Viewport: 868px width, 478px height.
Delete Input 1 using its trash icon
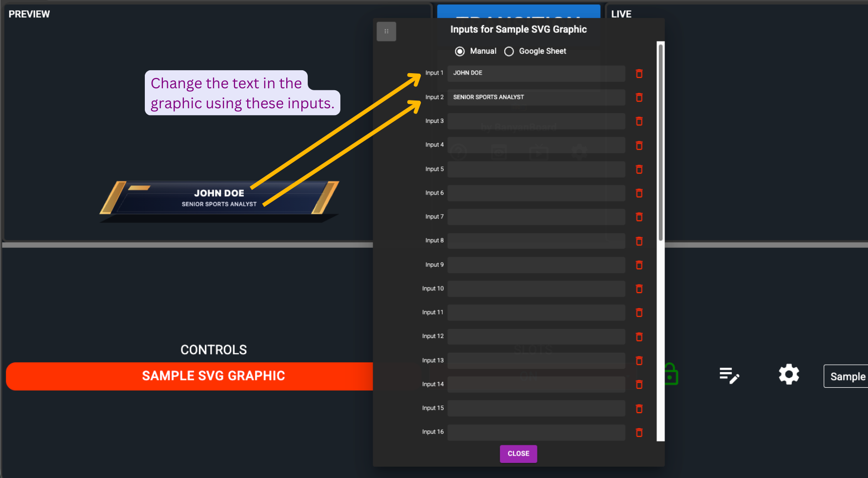(x=639, y=74)
